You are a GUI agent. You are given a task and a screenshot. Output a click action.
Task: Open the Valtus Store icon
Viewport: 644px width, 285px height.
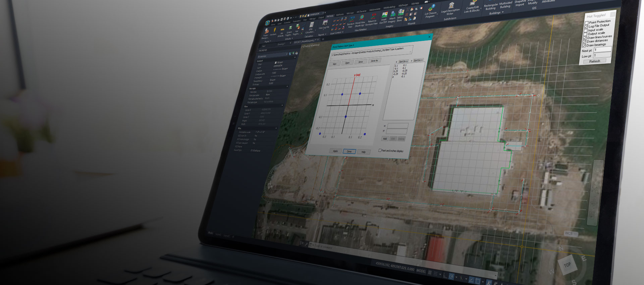click(x=400, y=13)
